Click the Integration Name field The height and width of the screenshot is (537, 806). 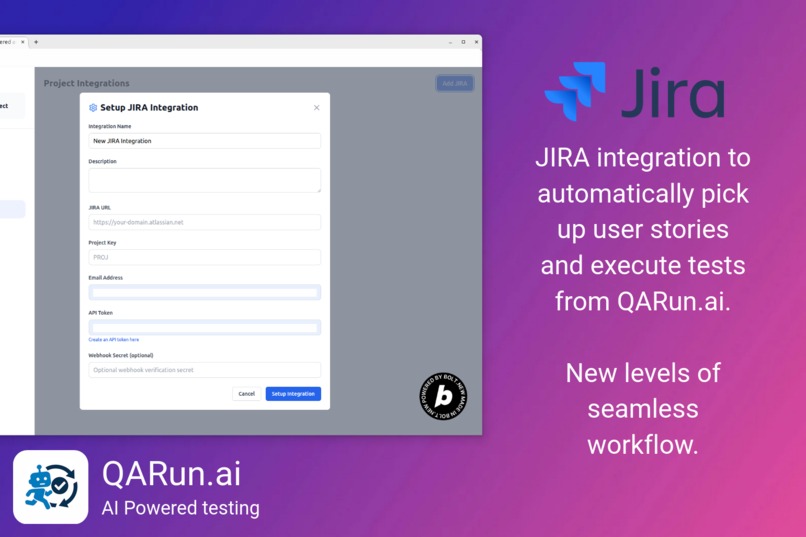[x=205, y=141]
